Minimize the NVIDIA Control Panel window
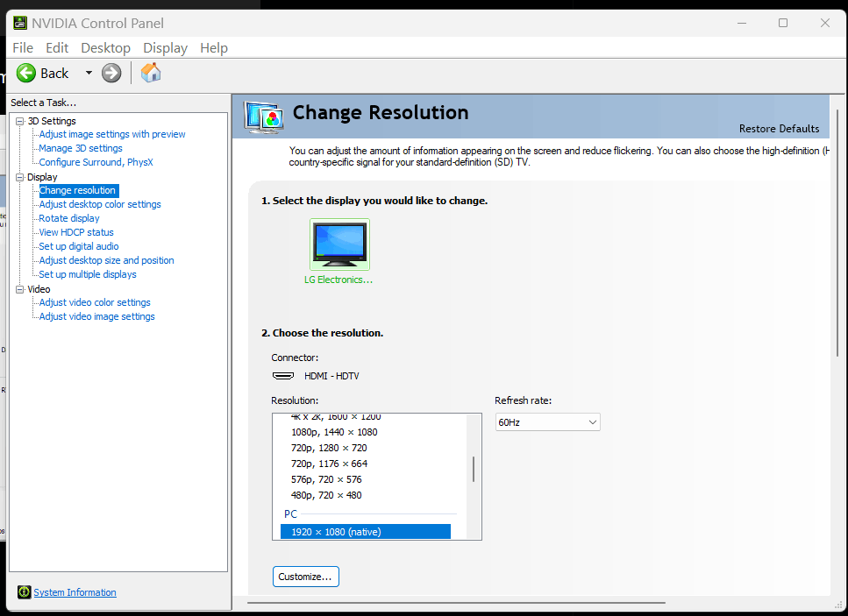Image resolution: width=848 pixels, height=616 pixels. (x=742, y=23)
